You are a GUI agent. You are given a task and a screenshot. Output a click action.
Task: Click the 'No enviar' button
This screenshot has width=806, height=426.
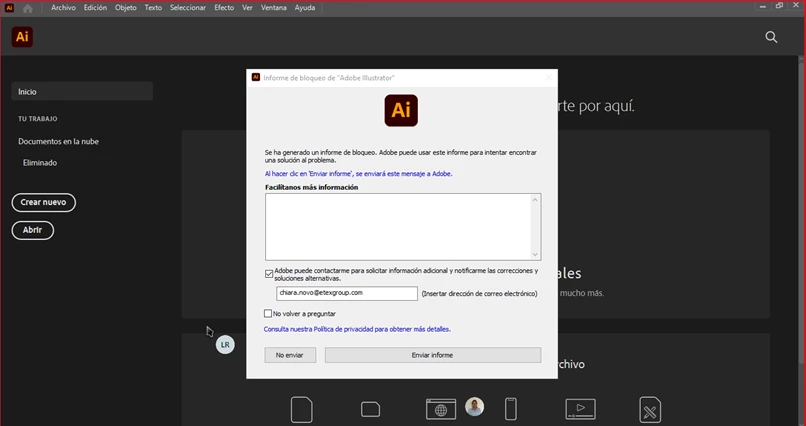coord(290,355)
